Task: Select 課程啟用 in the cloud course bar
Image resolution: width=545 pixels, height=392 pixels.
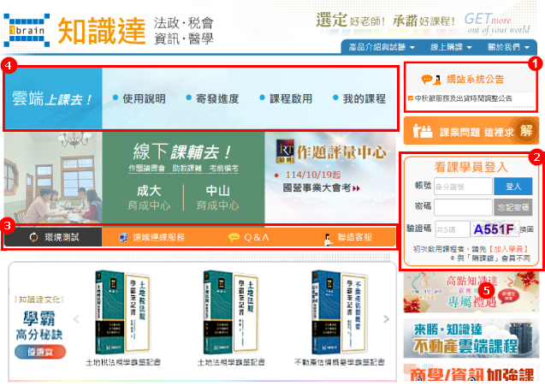Action: tap(291, 98)
